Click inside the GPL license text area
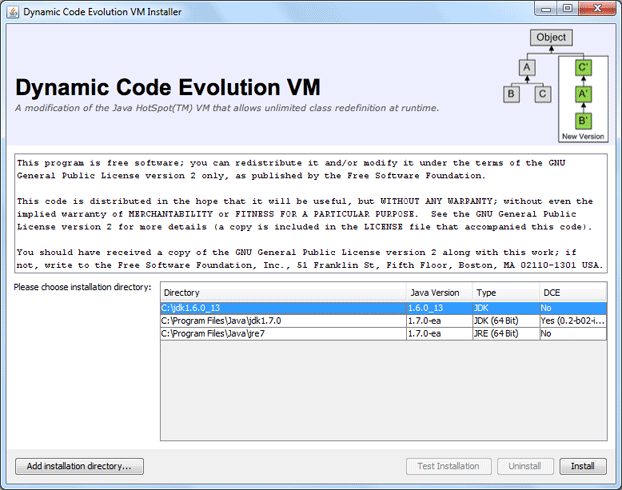 click(311, 213)
